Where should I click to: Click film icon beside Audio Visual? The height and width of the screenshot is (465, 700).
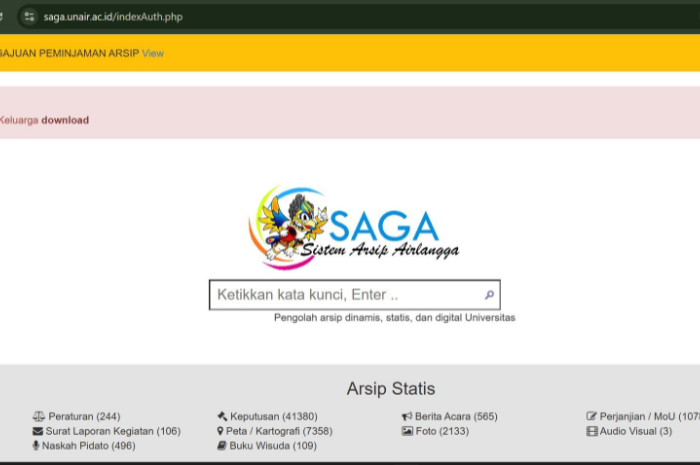(x=592, y=431)
